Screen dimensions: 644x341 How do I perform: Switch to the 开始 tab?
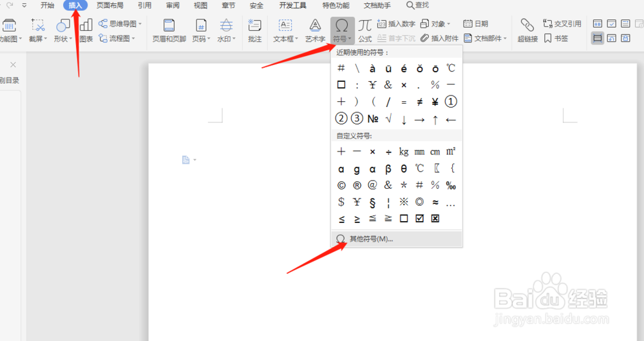click(47, 5)
